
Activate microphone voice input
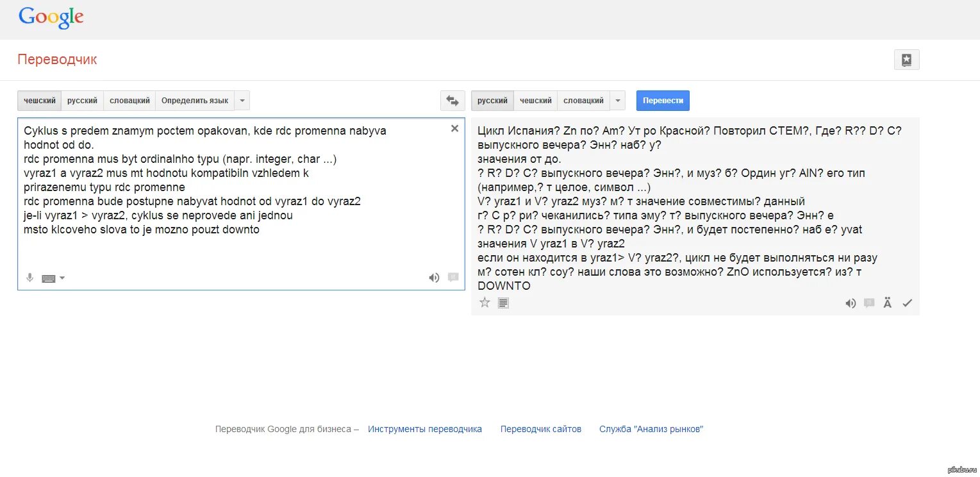pos(29,278)
